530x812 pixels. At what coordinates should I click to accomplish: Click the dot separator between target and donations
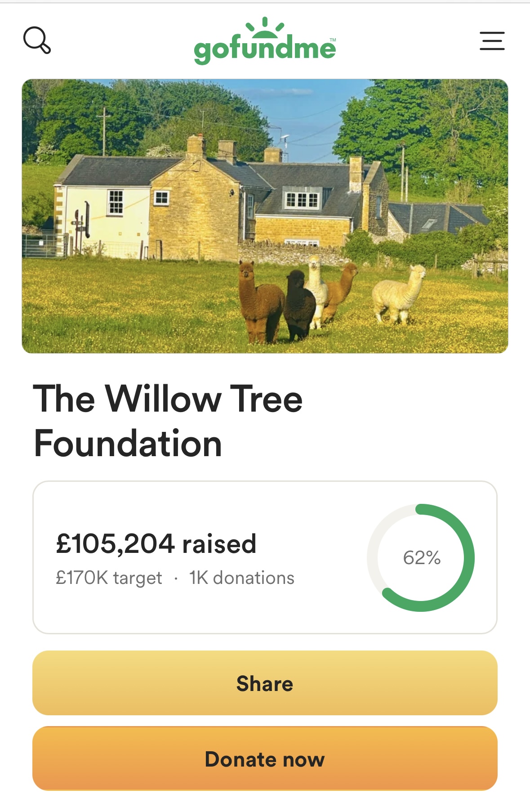click(176, 579)
